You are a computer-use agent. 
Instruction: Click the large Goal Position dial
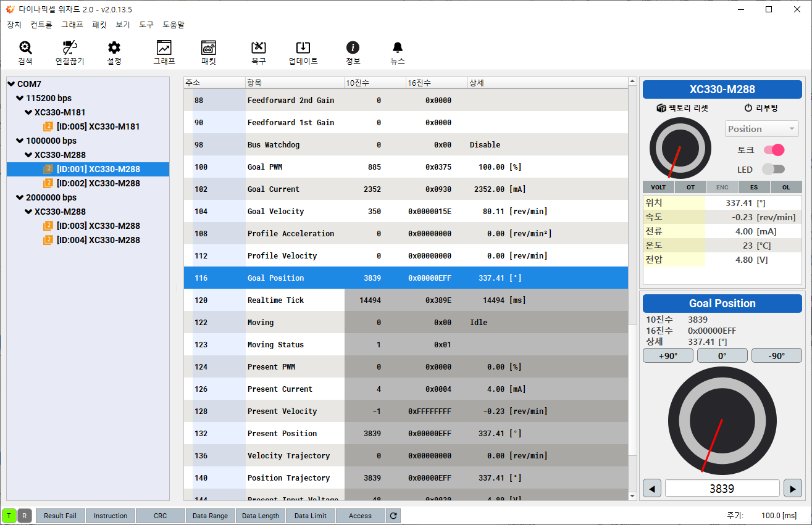coord(722,420)
